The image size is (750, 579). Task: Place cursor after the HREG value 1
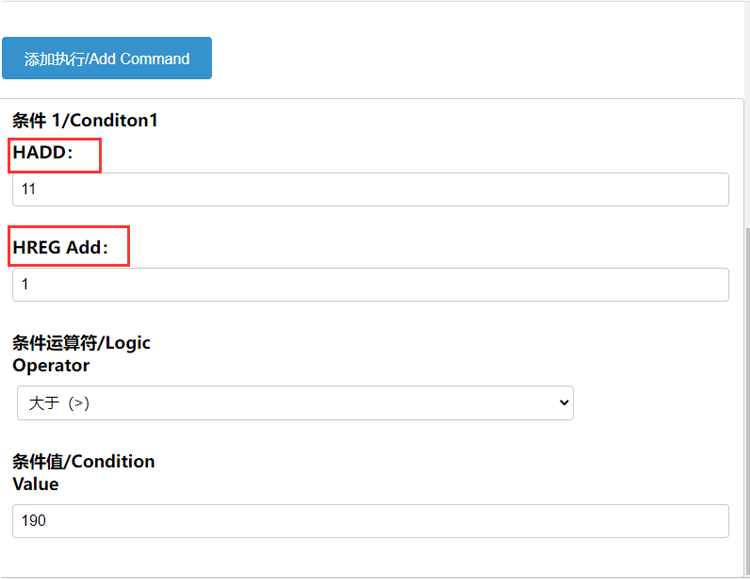pyautogui.click(x=29, y=285)
